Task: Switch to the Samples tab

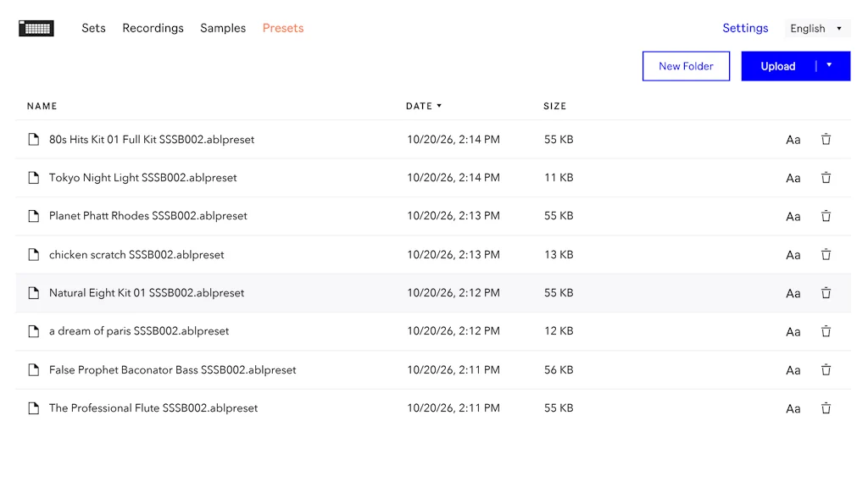Action: [223, 28]
